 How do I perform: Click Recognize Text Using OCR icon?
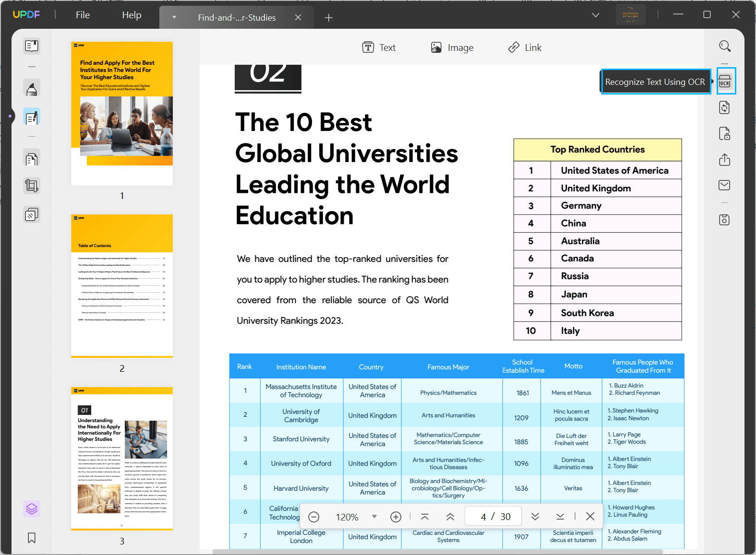click(x=725, y=81)
